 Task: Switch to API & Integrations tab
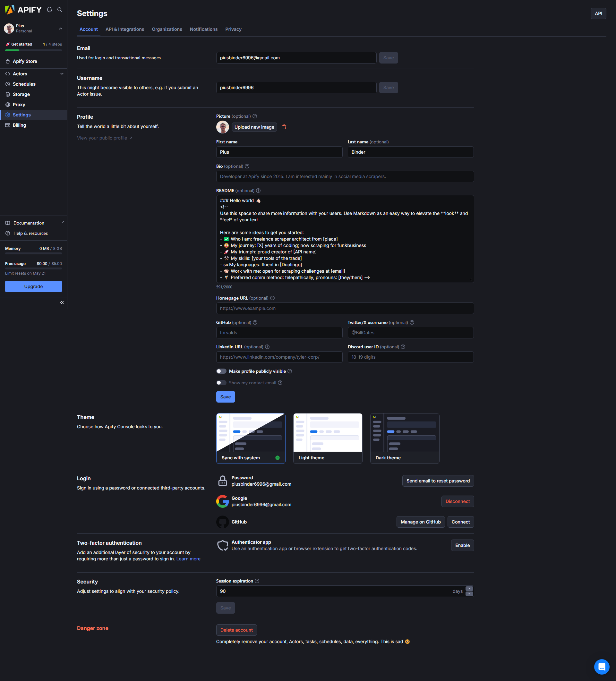(x=125, y=30)
